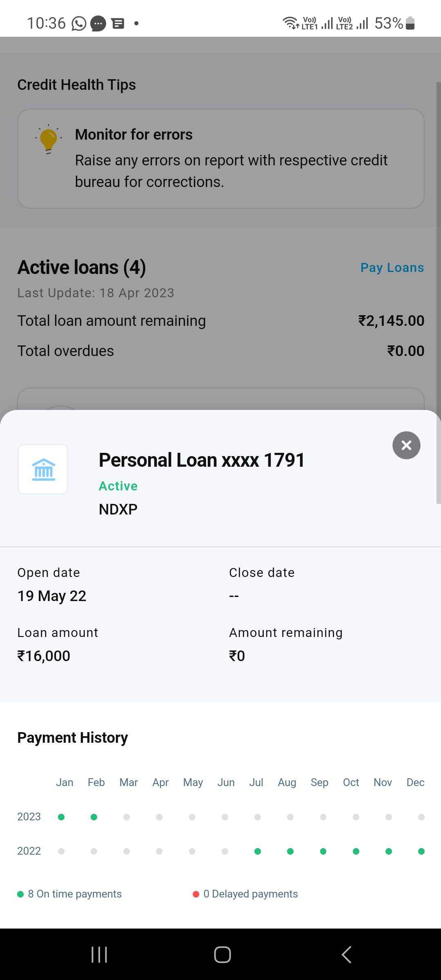Select the January 2023 payment dot
The width and height of the screenshot is (441, 980).
(x=61, y=817)
